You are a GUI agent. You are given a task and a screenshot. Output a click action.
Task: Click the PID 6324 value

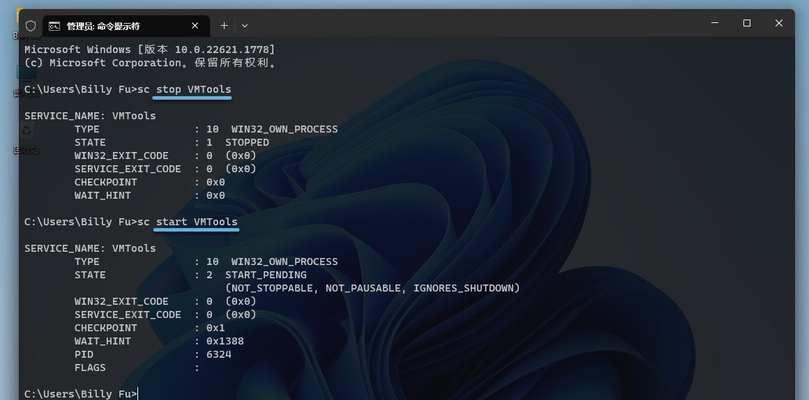[x=219, y=355]
